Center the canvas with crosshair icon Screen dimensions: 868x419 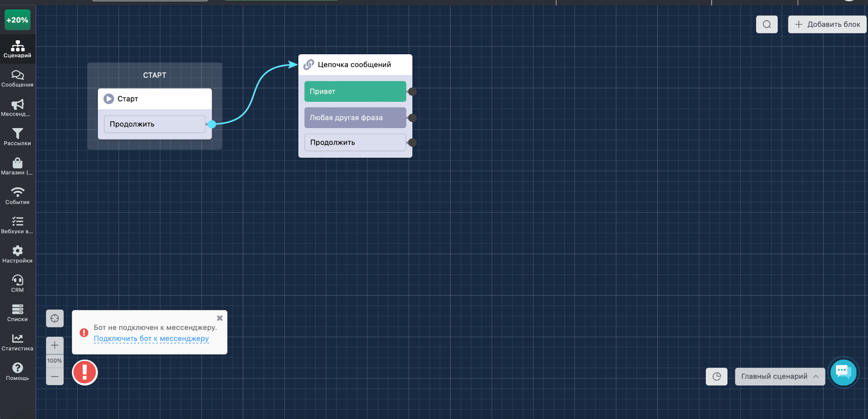[55, 318]
